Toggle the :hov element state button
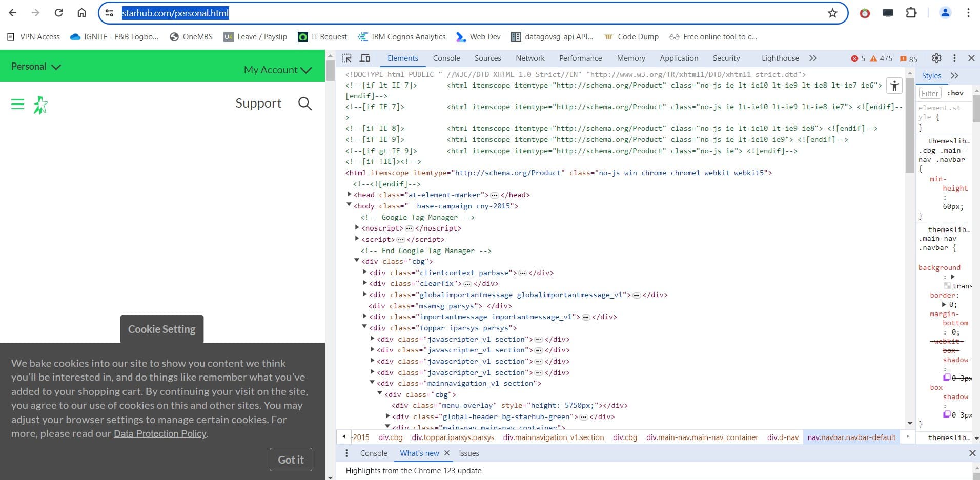 coord(955,93)
